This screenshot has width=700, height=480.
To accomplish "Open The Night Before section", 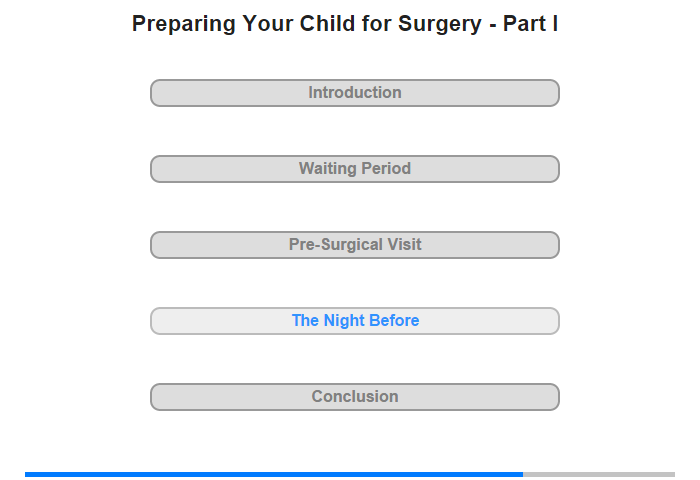I will tap(354, 321).
